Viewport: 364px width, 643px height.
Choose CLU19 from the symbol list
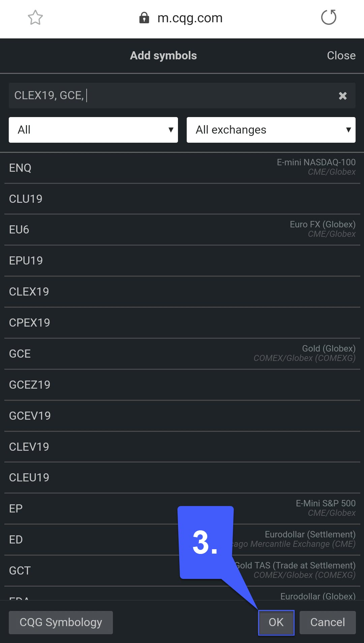[x=182, y=199]
